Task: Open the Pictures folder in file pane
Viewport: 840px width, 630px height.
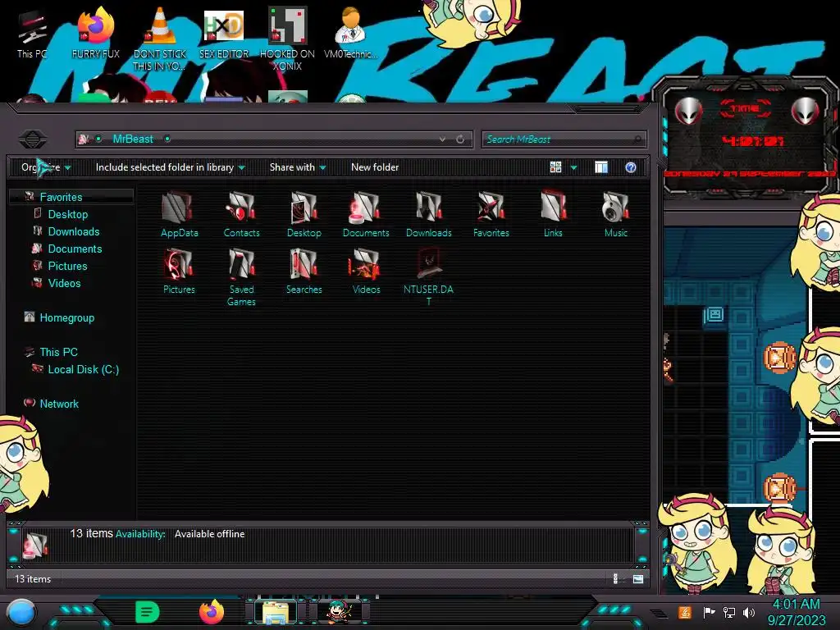Action: (179, 271)
